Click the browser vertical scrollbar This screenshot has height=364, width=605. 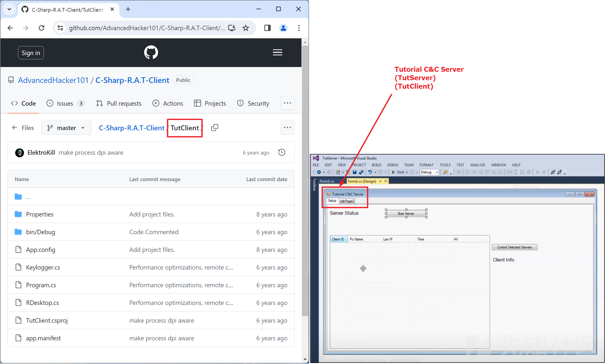coord(305,181)
